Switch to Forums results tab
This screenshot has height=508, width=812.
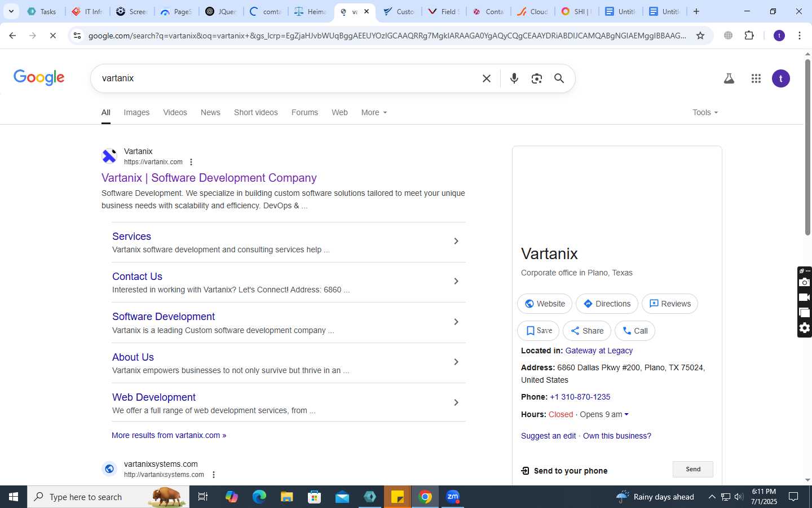(304, 112)
